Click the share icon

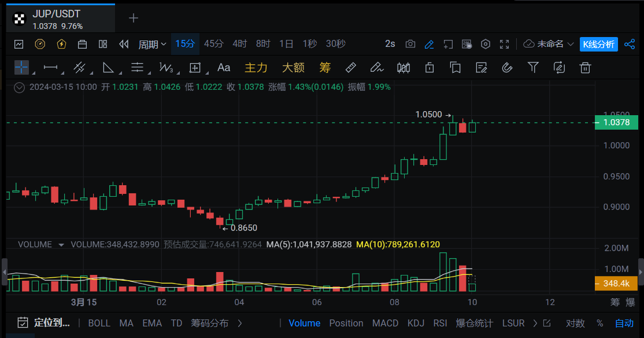(630, 44)
